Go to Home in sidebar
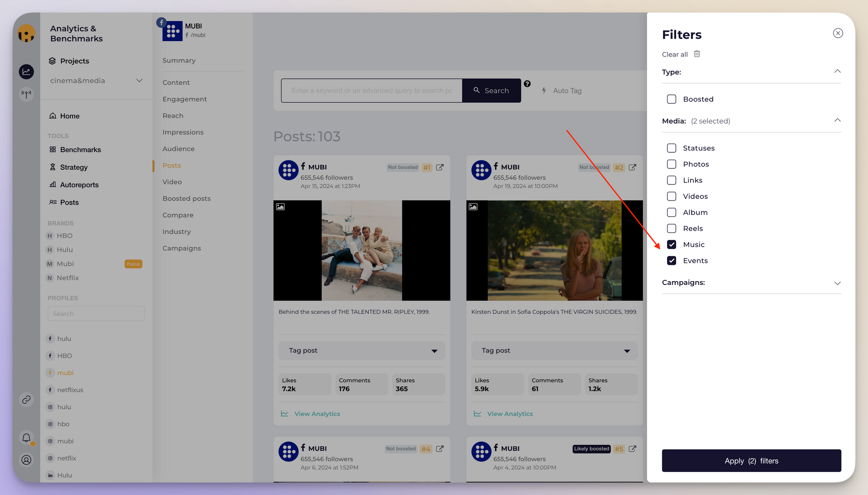 point(64,116)
